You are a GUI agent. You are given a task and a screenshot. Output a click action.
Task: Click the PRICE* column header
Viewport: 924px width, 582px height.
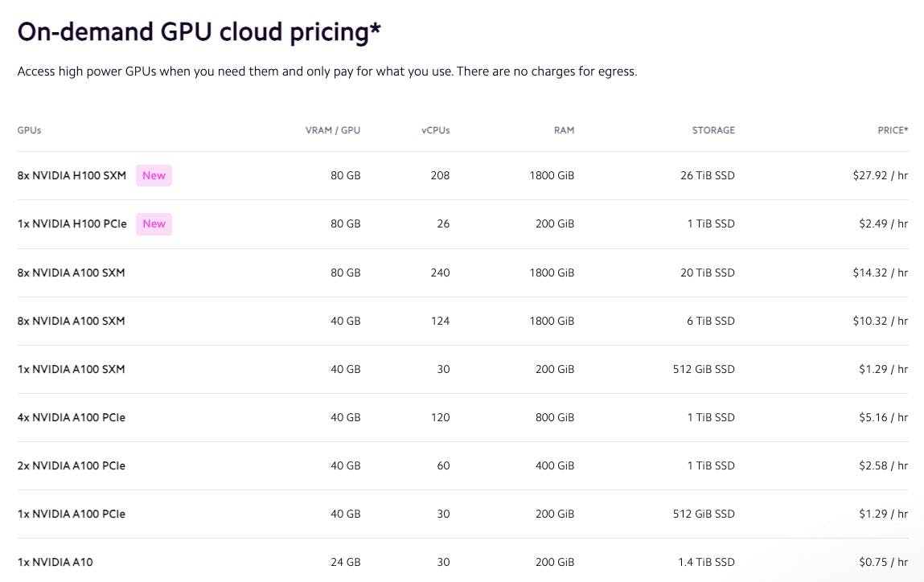[x=893, y=130]
